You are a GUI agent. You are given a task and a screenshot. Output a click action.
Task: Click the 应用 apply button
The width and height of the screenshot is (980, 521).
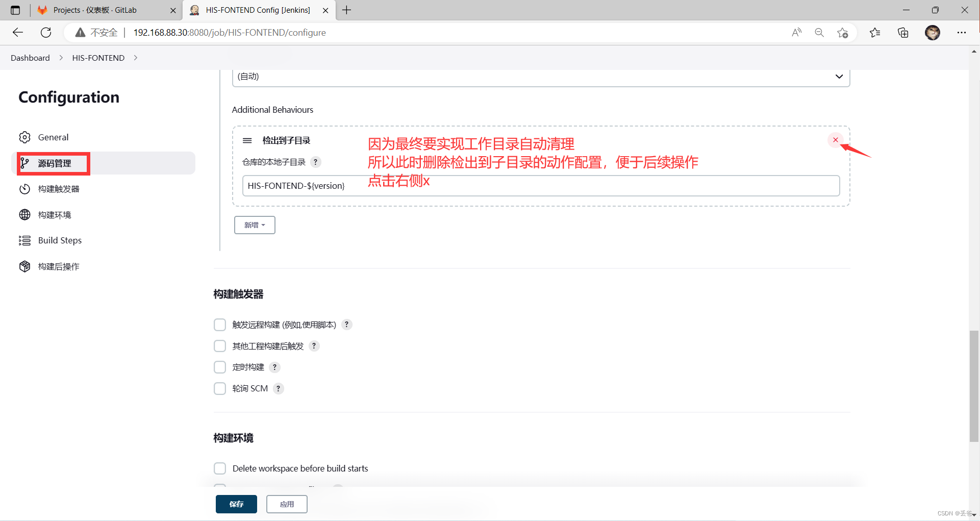(287, 504)
